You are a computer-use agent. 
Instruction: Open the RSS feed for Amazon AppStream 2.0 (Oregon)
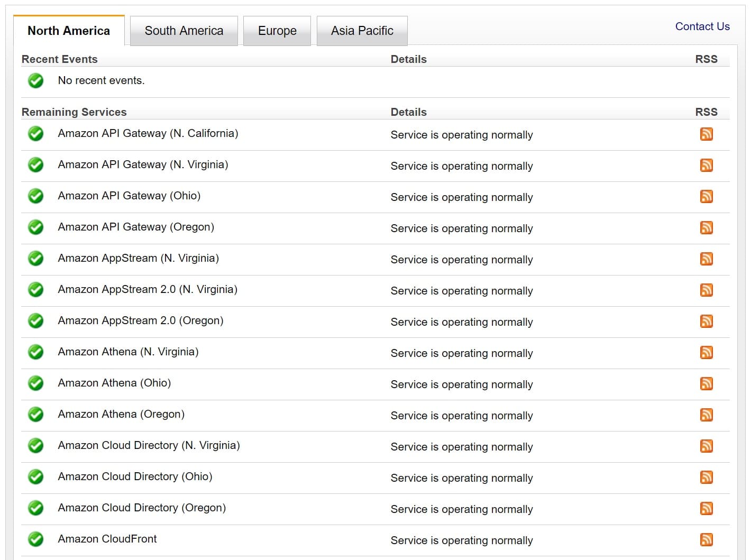[x=707, y=321]
